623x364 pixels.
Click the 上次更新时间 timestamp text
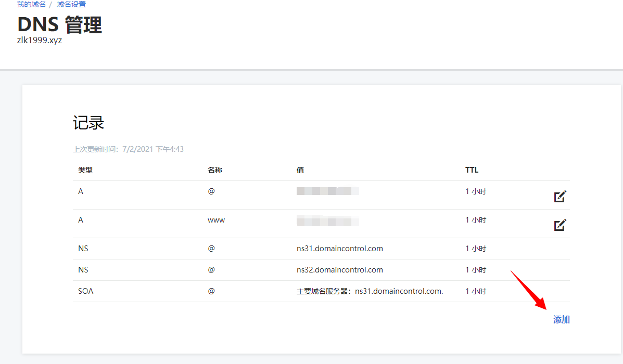[x=128, y=149]
